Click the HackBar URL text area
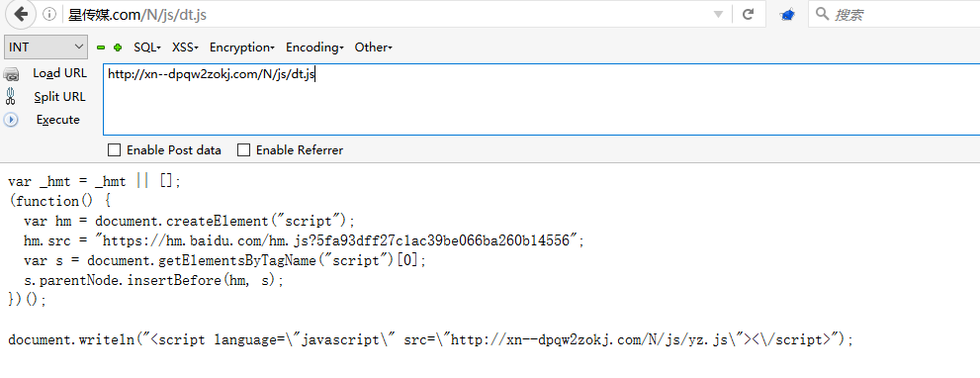 click(x=541, y=99)
